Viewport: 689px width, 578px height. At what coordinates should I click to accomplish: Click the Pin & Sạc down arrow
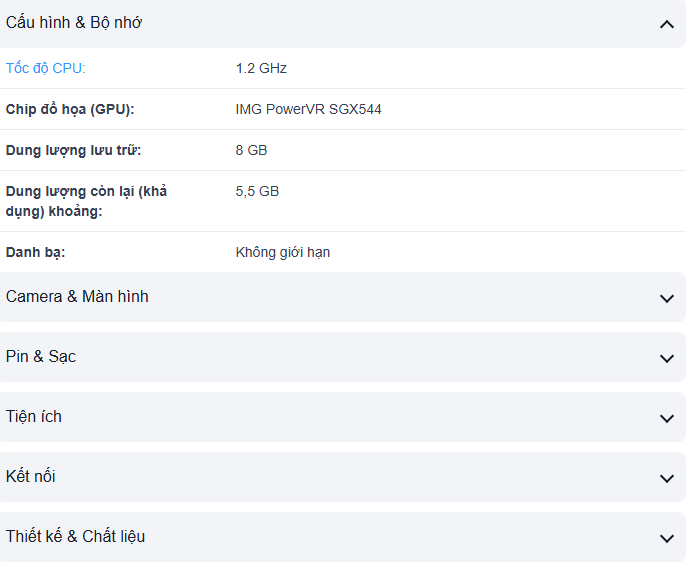(x=667, y=358)
